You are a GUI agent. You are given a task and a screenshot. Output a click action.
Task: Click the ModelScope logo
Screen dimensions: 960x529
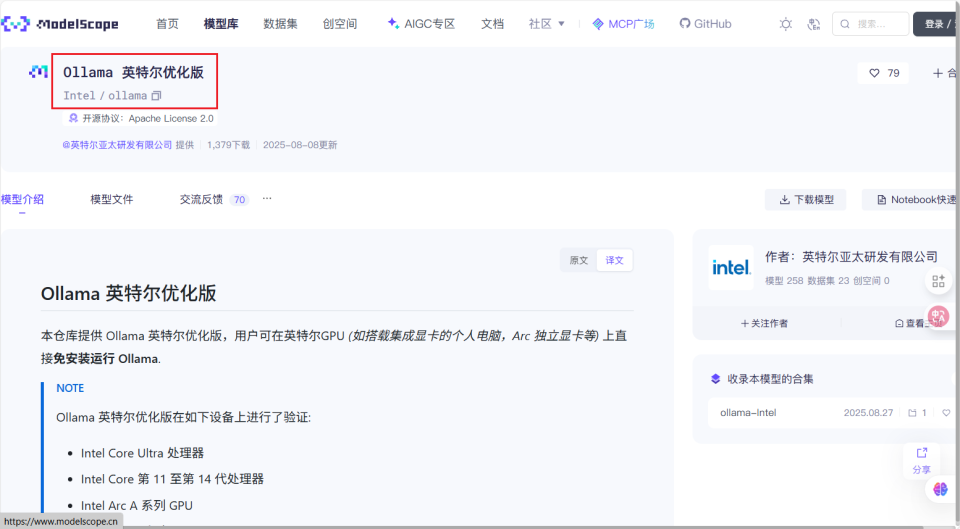coord(60,24)
